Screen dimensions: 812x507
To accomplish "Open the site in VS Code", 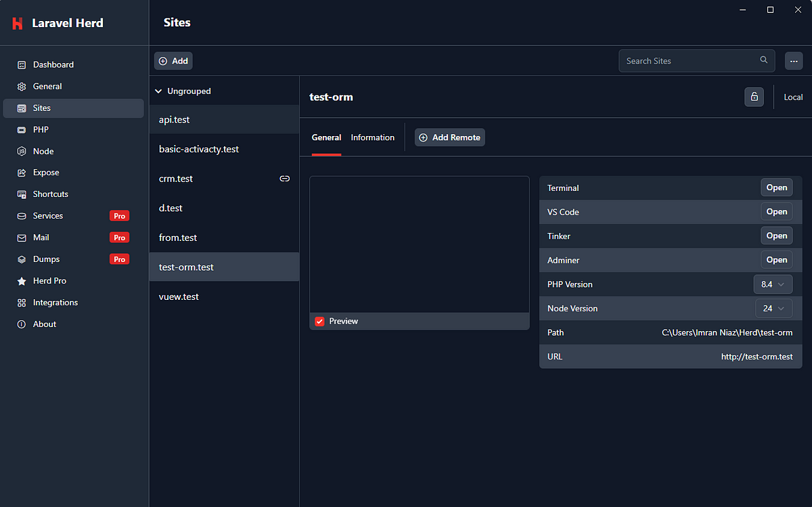I will click(x=776, y=212).
